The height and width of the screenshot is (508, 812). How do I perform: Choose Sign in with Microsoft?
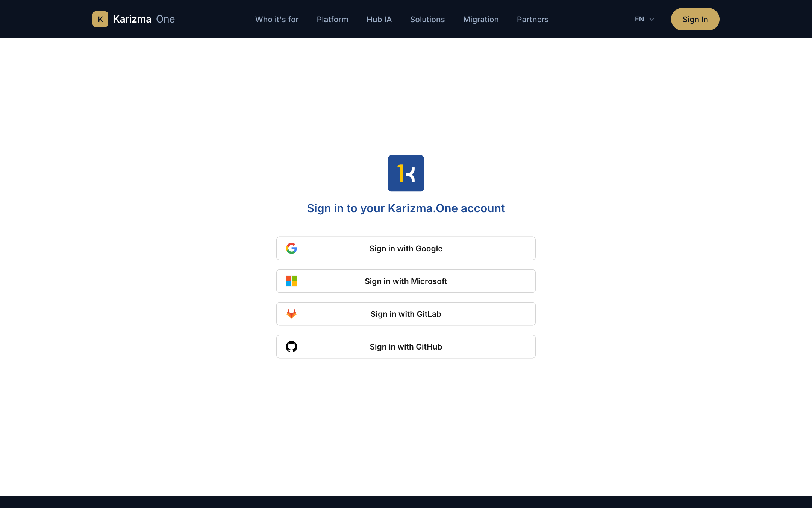click(x=406, y=281)
